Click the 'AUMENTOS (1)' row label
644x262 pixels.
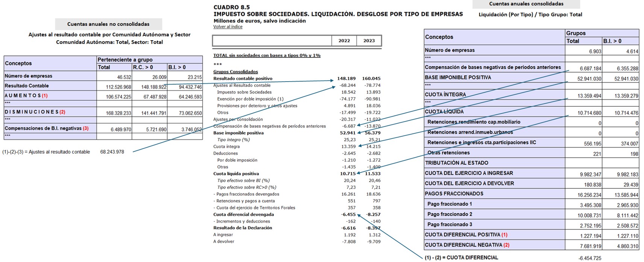pyautogui.click(x=26, y=95)
